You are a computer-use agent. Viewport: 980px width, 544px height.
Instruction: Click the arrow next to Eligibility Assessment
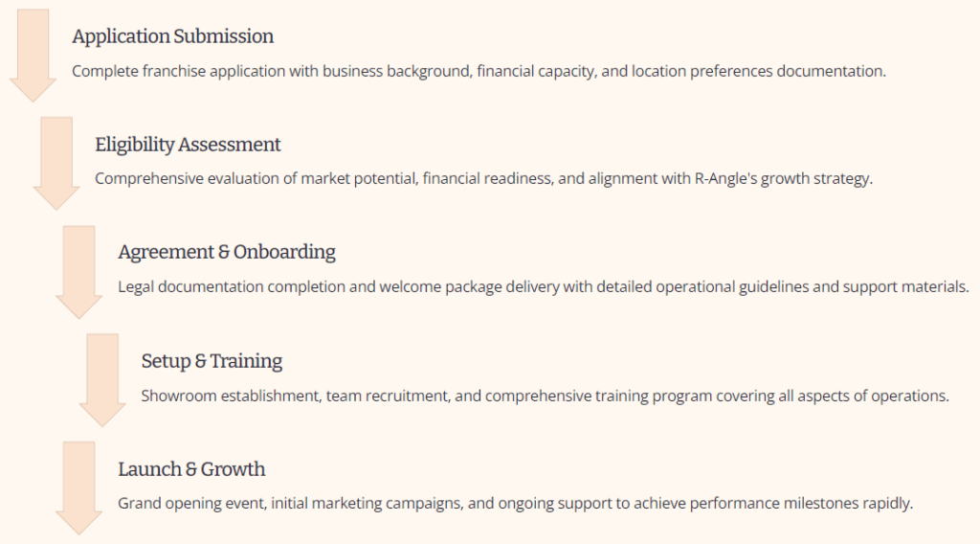click(56, 163)
